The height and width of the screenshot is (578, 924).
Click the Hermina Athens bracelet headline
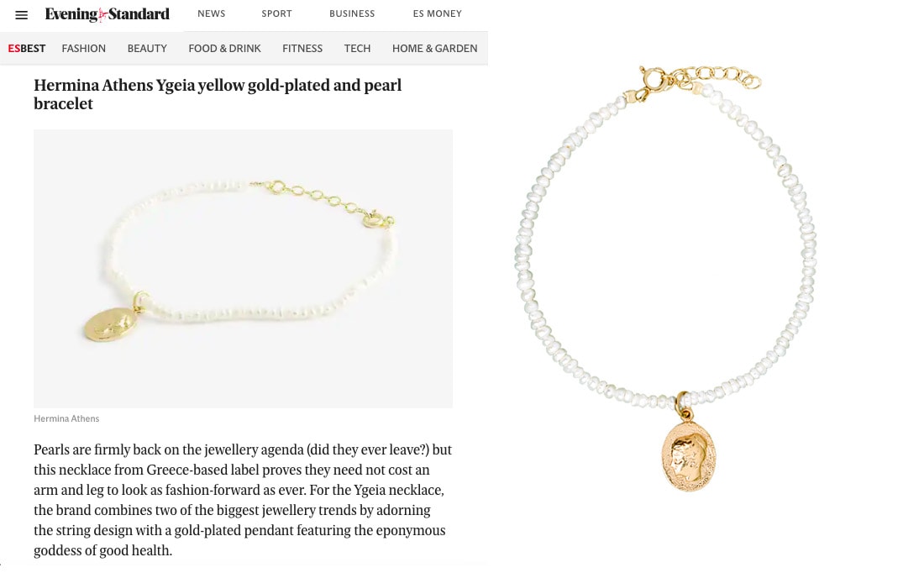point(218,94)
